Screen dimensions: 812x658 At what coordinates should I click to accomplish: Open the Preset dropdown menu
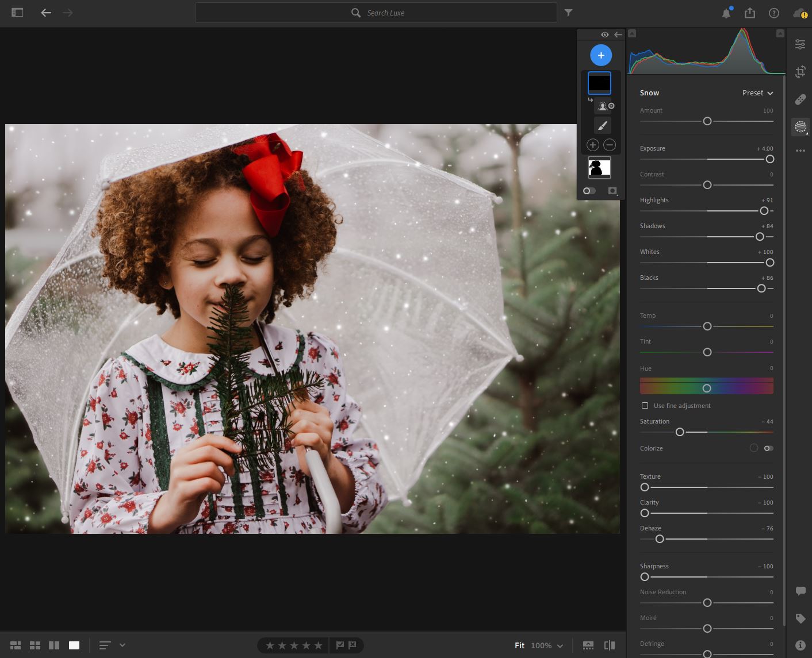pos(757,93)
